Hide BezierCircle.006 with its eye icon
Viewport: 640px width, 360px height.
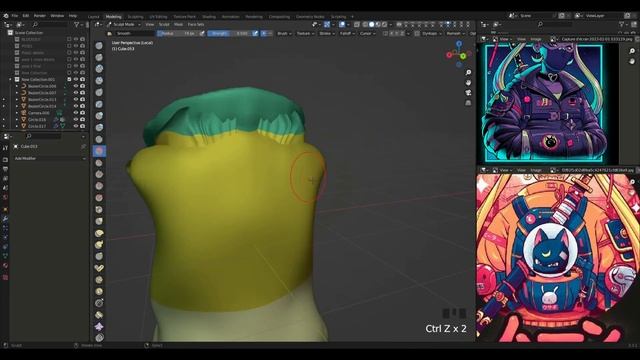[76, 86]
